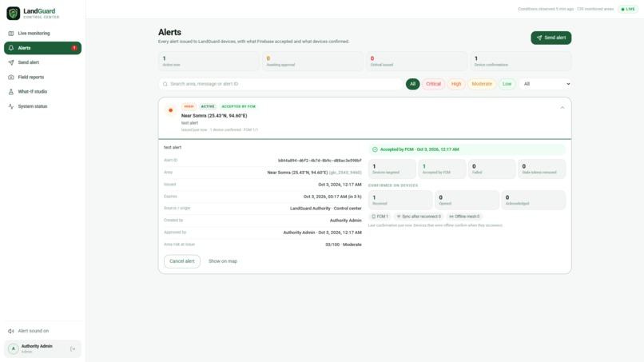Click the green Send alert button
Screen dimensions: 644x362
[551, 38]
